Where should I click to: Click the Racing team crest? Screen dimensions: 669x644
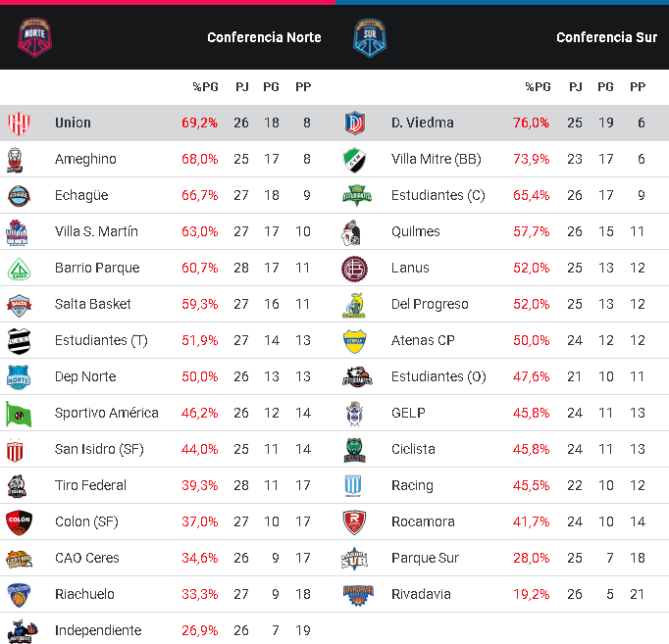pyautogui.click(x=354, y=485)
